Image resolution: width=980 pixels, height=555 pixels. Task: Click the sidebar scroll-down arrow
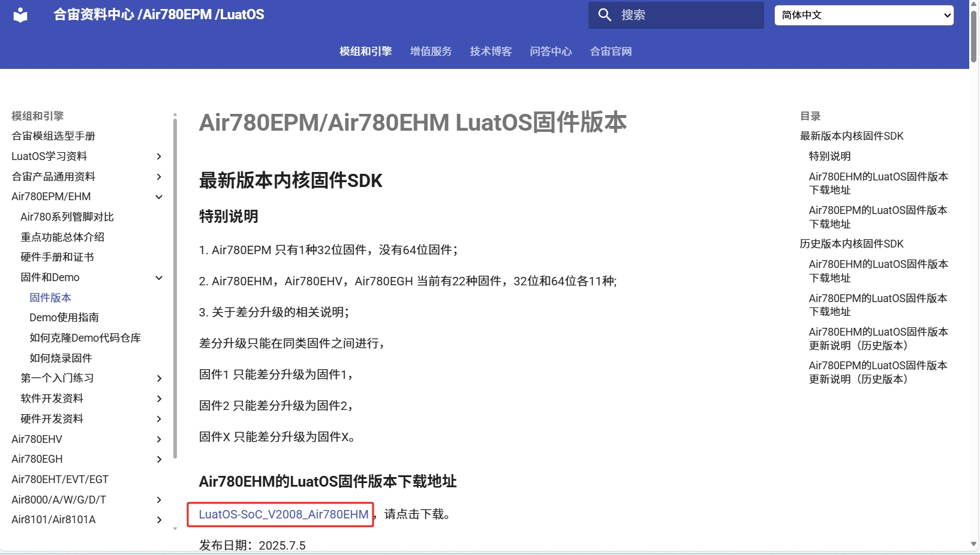pos(175,529)
